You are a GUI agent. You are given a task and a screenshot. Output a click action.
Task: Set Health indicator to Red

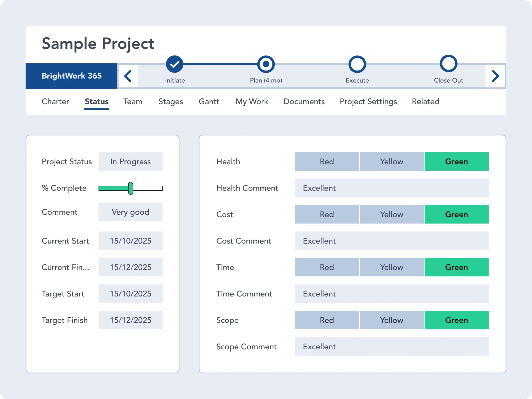(327, 161)
